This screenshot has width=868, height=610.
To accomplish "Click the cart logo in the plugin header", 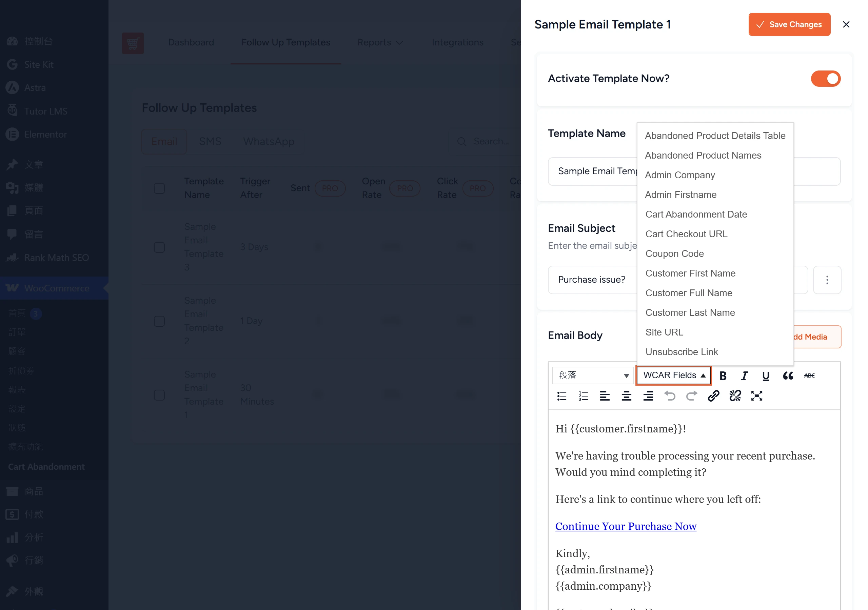I will point(133,43).
